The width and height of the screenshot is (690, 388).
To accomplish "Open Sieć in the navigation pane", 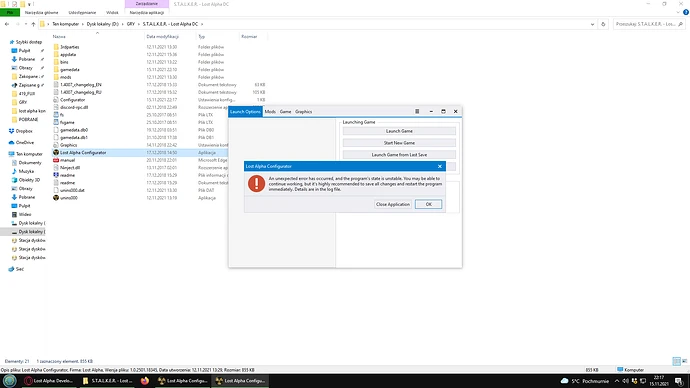I will click(x=20, y=269).
